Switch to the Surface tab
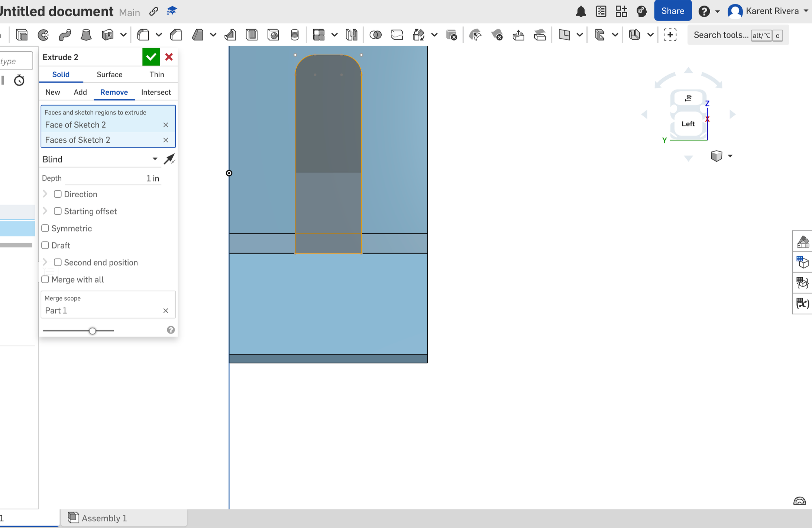The width and height of the screenshot is (812, 528). [109, 74]
